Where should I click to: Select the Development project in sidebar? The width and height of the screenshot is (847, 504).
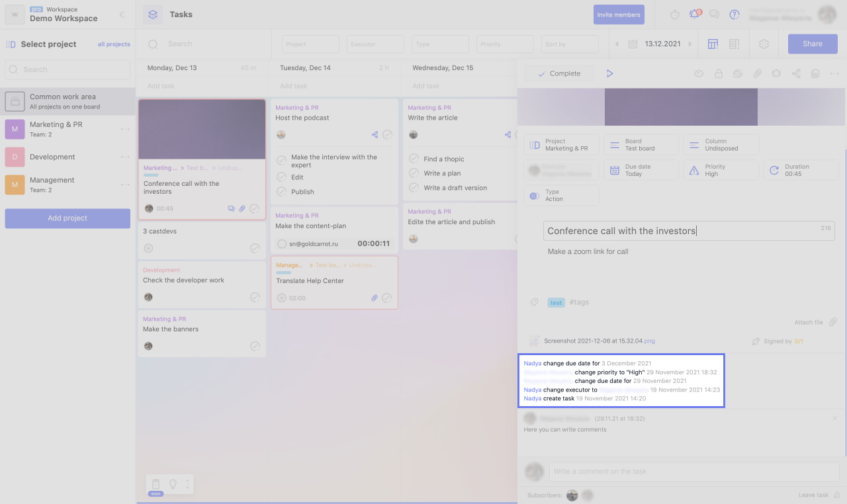click(x=52, y=157)
